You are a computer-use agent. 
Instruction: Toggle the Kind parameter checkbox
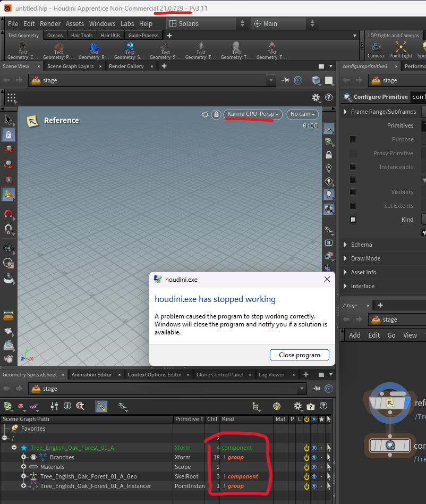pos(353,220)
